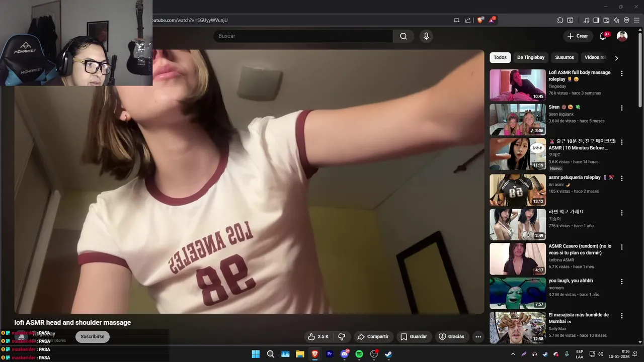The image size is (644, 362).
Task: Select the Videos relacionados filter chip
Action: click(595, 57)
